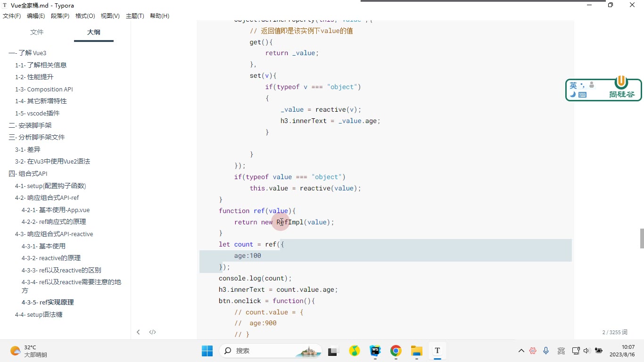
Task: Open QQ Music taskbar icon
Action: pos(355,351)
